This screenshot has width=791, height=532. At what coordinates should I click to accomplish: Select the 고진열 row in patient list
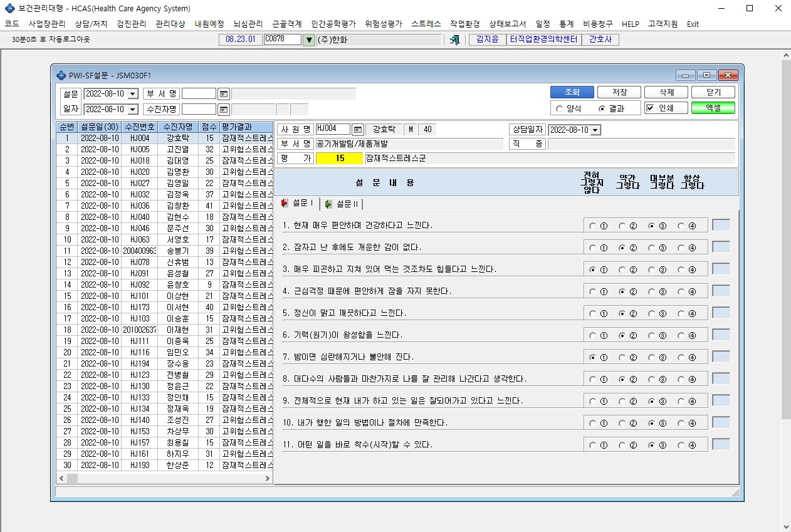[164, 149]
